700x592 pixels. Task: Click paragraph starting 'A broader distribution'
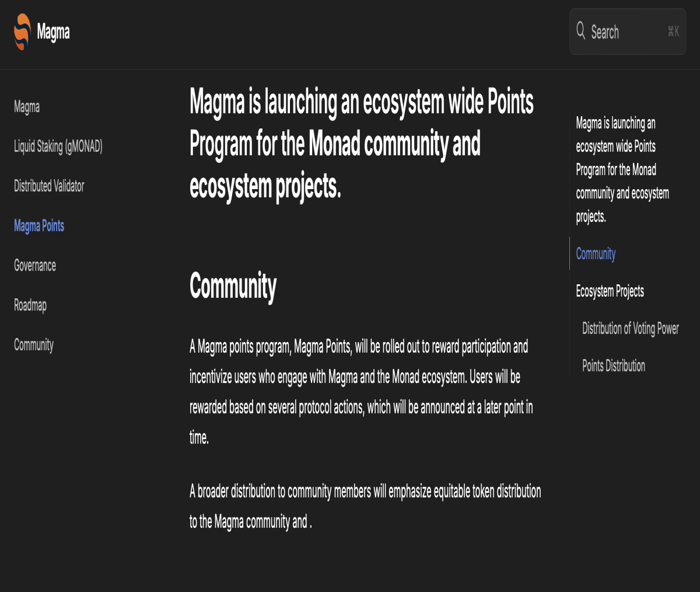tap(365, 506)
